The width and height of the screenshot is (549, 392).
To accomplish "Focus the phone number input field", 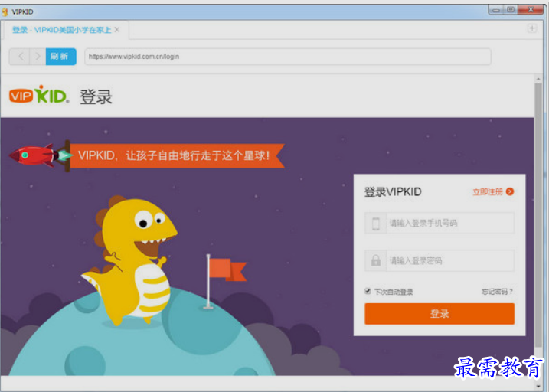I will coord(440,223).
